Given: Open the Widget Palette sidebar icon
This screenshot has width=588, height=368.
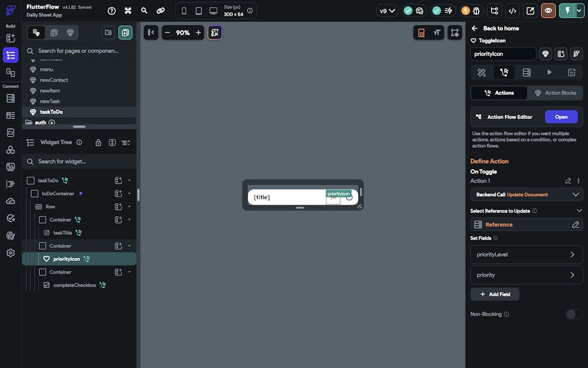Looking at the screenshot, I should pyautogui.click(x=11, y=38).
